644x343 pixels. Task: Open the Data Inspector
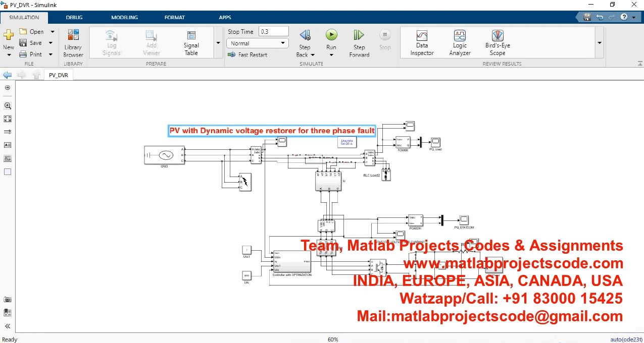click(422, 42)
